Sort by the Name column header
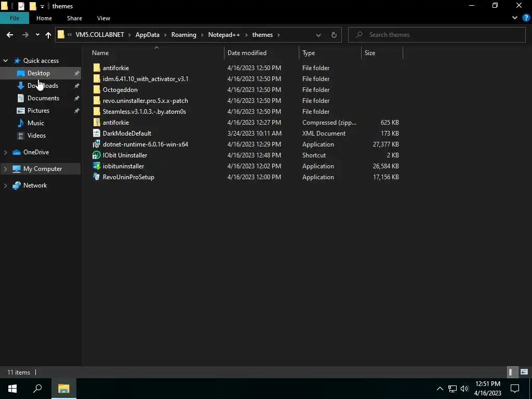Image resolution: width=532 pixels, height=399 pixels. [100, 52]
